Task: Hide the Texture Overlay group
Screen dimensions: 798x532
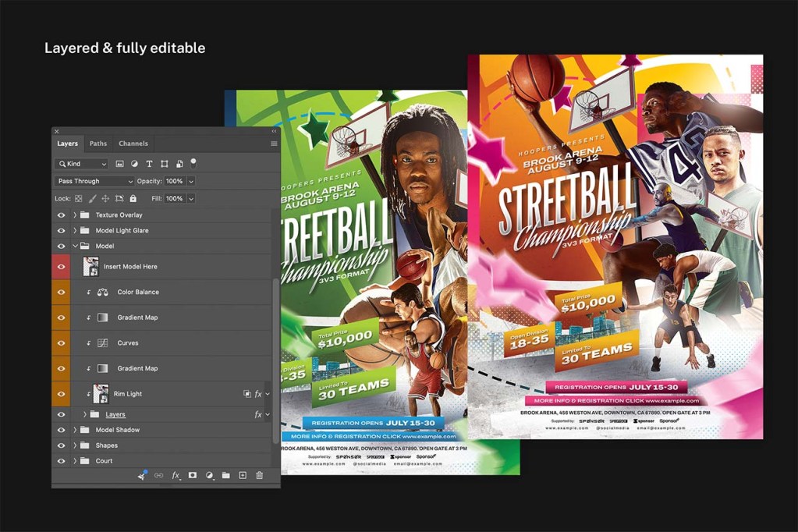Action: point(61,215)
